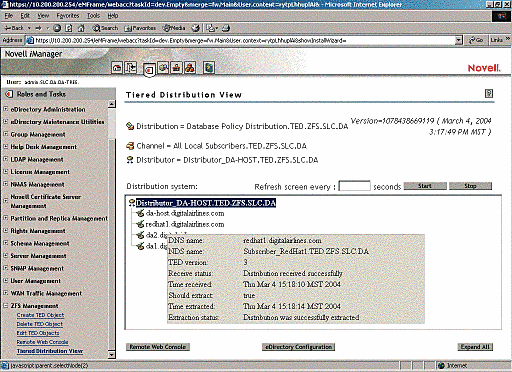Image resolution: width=512 pixels, height=372 pixels.
Task: Open the Remote Web Console sidebar link
Action: click(42, 342)
